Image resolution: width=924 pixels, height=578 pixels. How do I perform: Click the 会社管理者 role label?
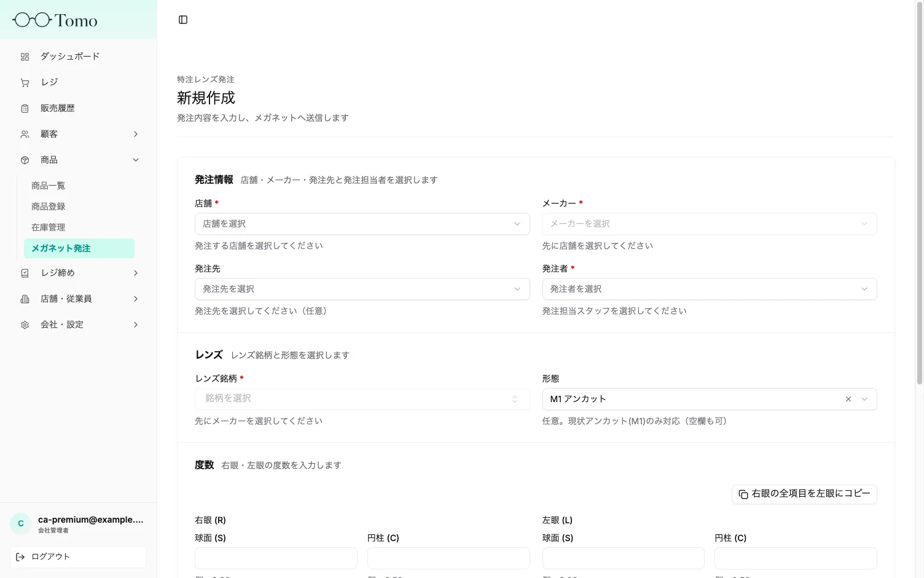[x=53, y=530]
